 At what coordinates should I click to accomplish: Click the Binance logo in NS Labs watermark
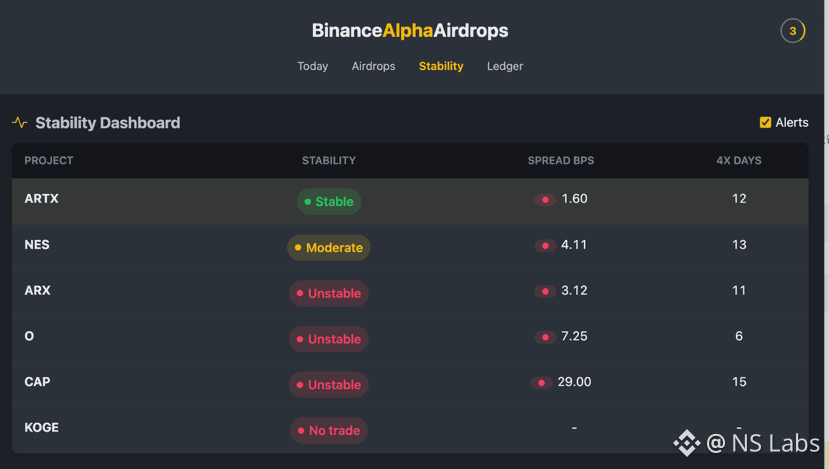[686, 443]
